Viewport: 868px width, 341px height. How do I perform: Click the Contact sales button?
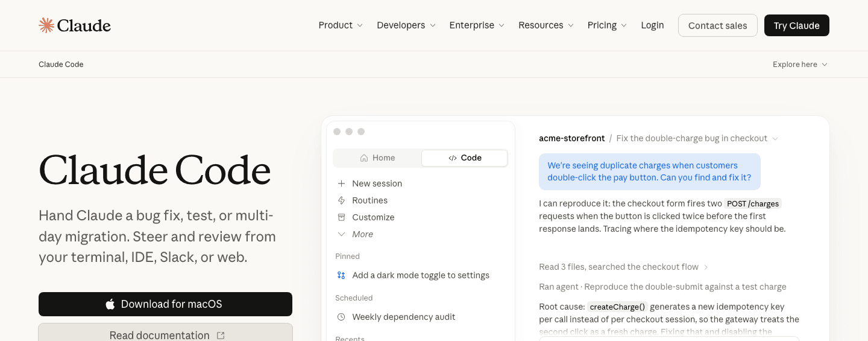718,25
